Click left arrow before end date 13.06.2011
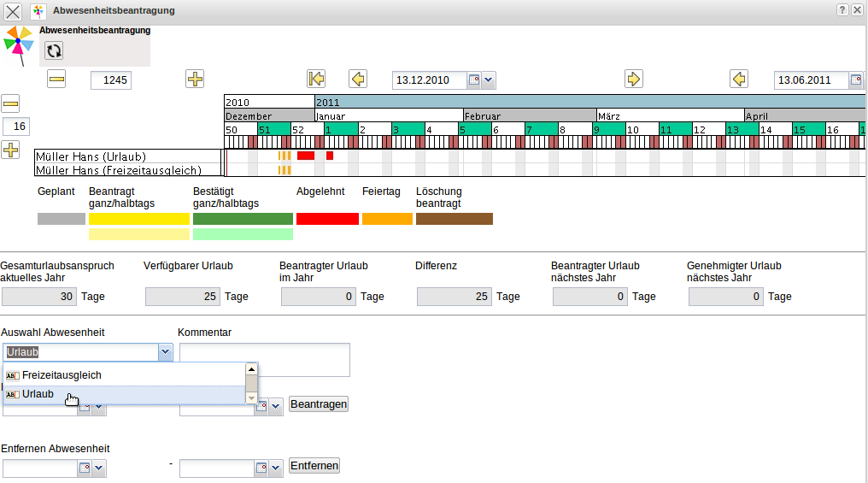The image size is (868, 483). [739, 80]
